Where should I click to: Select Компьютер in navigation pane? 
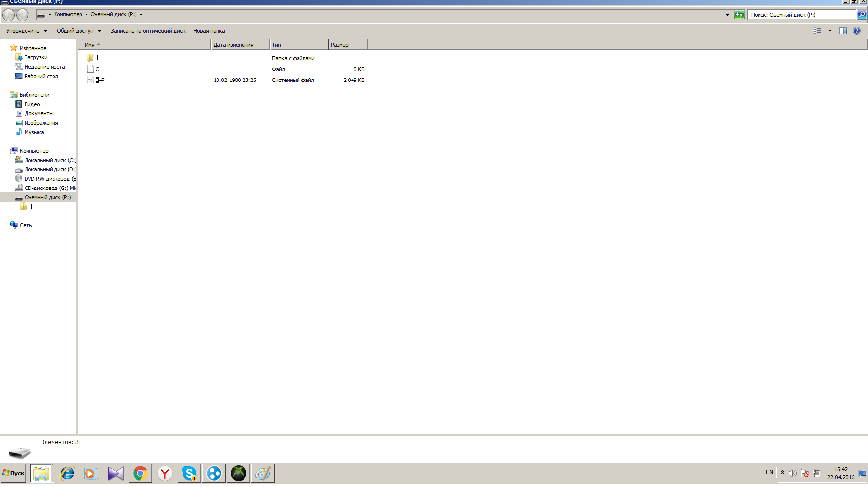34,151
